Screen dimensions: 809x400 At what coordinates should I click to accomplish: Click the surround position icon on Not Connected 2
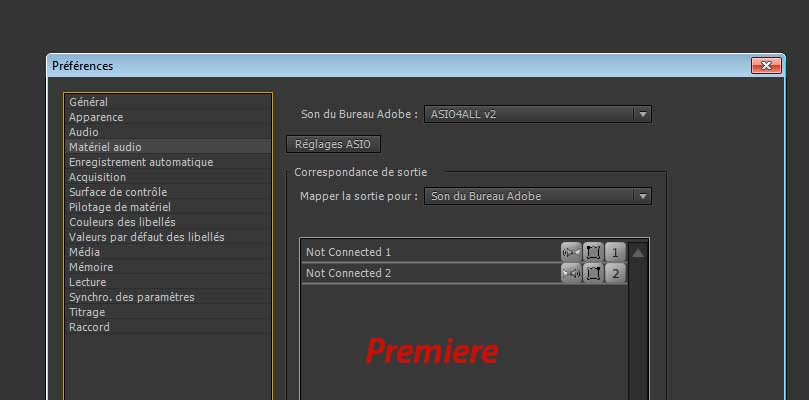tap(593, 273)
